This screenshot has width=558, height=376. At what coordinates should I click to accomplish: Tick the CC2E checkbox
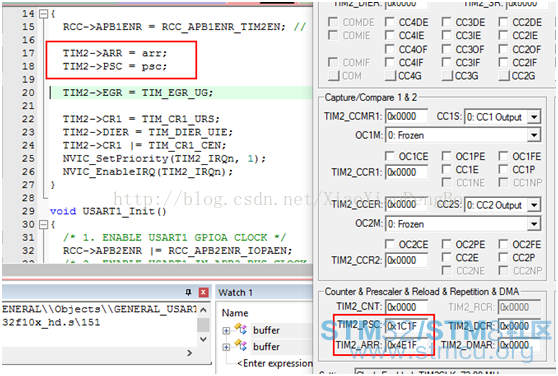pos(446,258)
